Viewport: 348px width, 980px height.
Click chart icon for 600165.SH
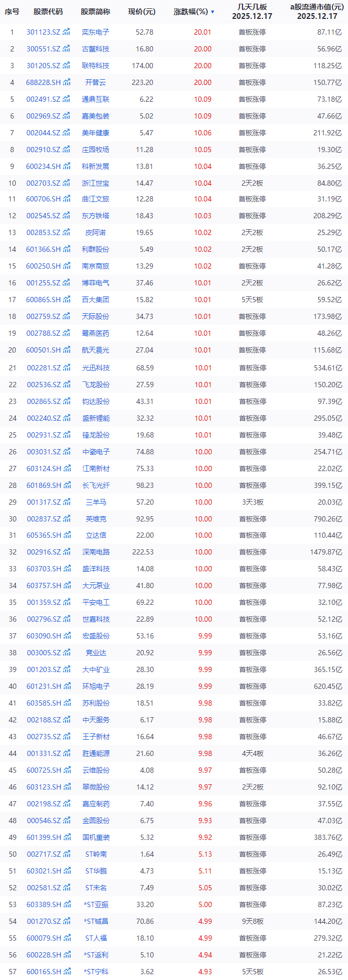[67, 972]
